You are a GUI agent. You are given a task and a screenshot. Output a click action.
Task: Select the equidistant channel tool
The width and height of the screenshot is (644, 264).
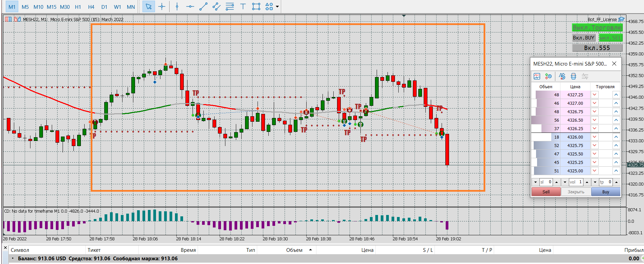(217, 7)
